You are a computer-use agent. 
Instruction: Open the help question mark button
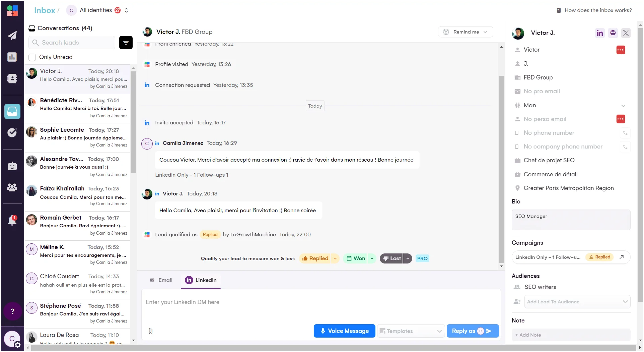coord(13,311)
